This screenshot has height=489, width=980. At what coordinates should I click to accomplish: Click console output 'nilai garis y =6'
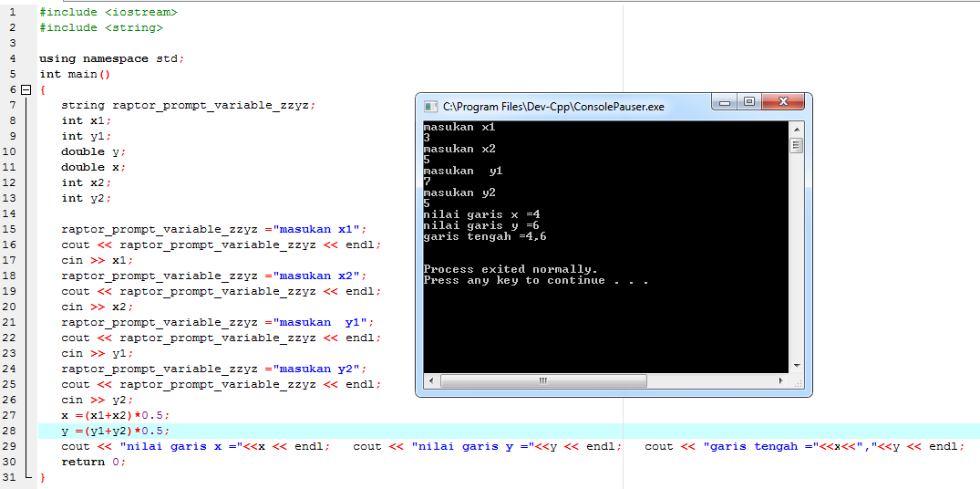coord(482,225)
